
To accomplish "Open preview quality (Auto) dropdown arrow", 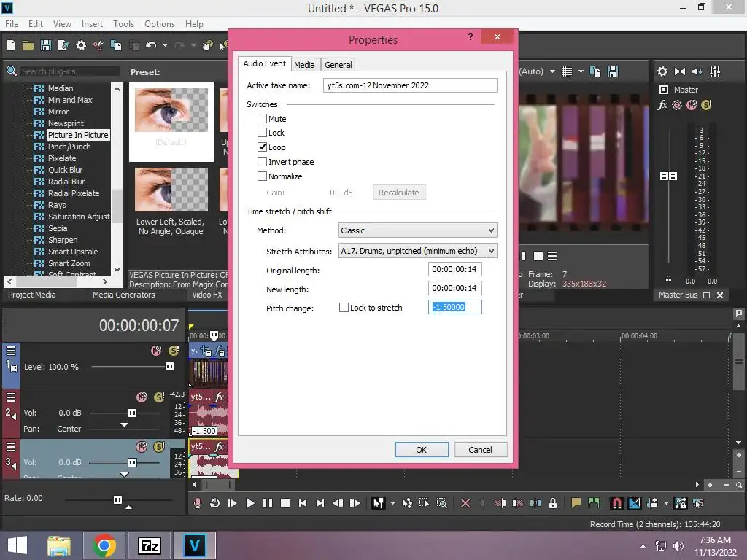I will tap(552, 71).
